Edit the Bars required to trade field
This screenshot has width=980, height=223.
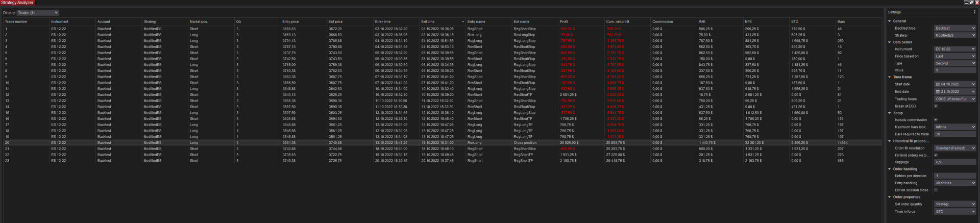pos(955,134)
